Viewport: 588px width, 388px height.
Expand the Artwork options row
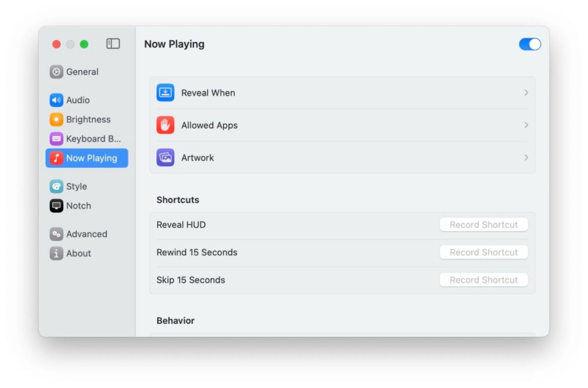point(526,157)
